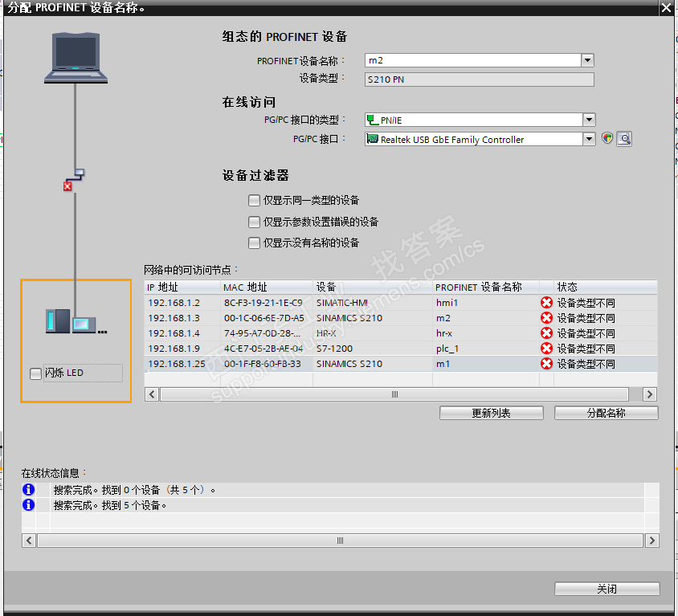Click the error status icon for hr-x row

click(x=546, y=332)
